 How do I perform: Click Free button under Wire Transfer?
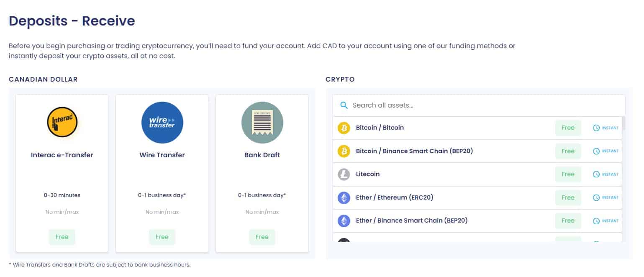coord(162,237)
